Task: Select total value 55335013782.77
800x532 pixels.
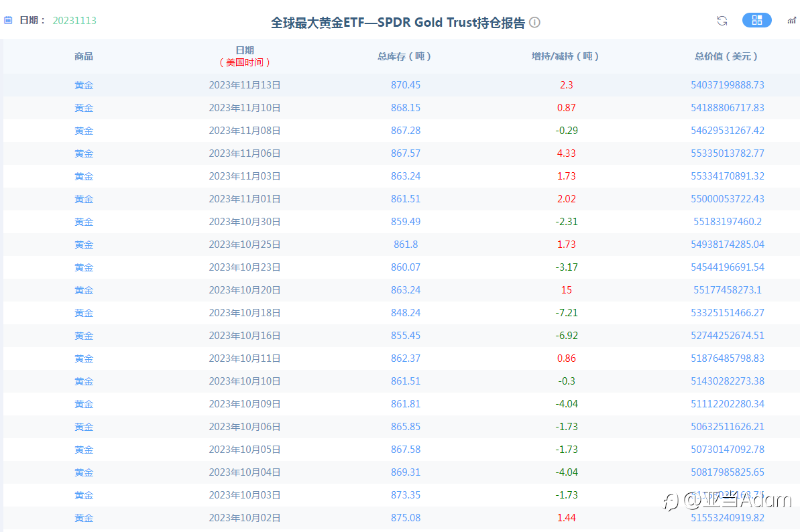Action: [x=728, y=153]
